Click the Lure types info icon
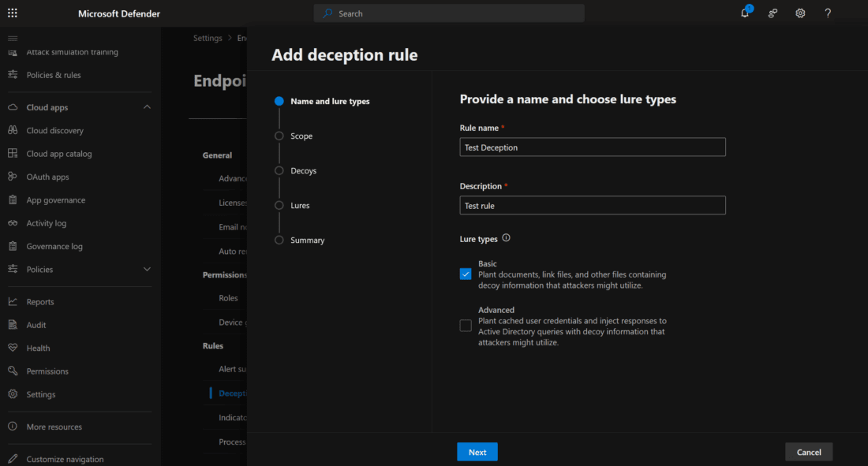Viewport: 868px width, 466px height. click(506, 238)
